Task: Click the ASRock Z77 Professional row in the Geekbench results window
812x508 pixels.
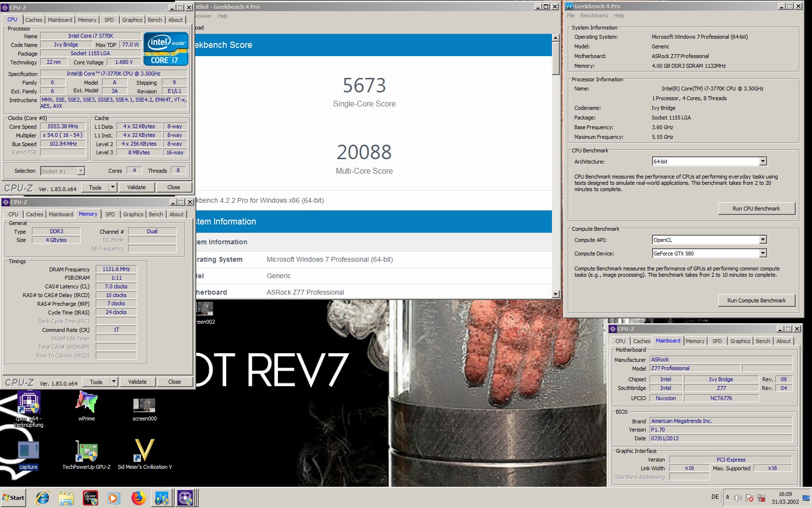Action: tap(374, 292)
